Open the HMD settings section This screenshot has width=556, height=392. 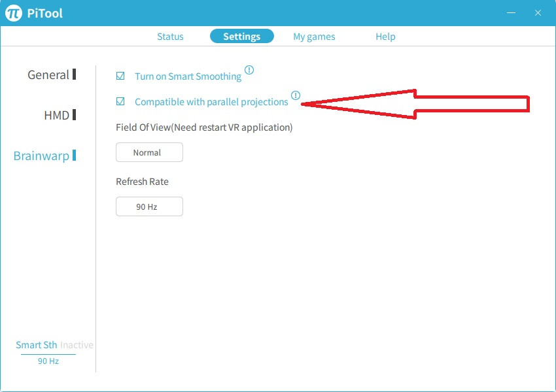[x=60, y=115]
